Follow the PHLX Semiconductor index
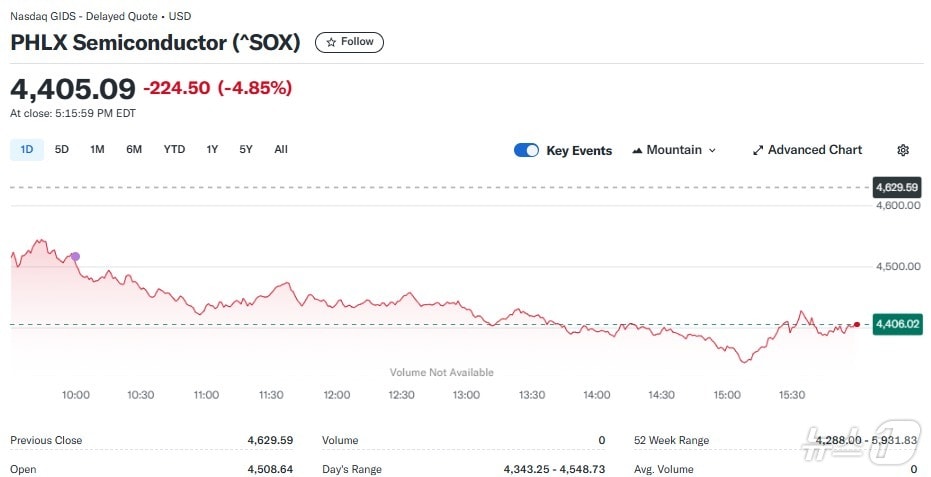Viewport: 931px width, 477px height. (x=349, y=42)
